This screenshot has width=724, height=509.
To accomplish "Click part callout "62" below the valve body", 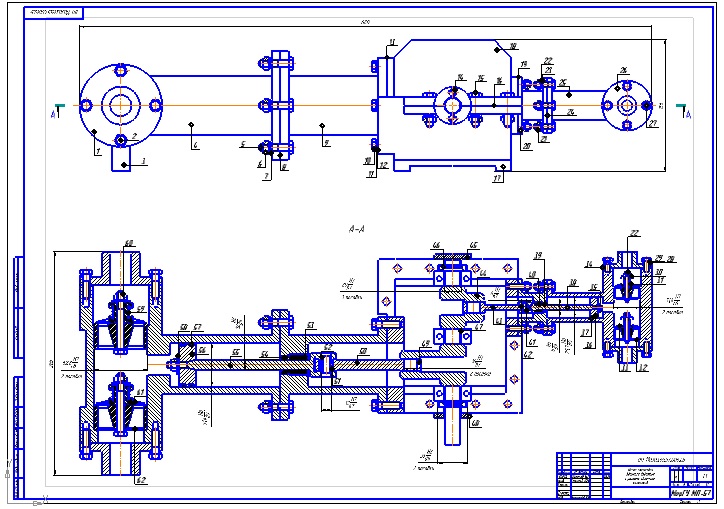I will (x=141, y=480).
